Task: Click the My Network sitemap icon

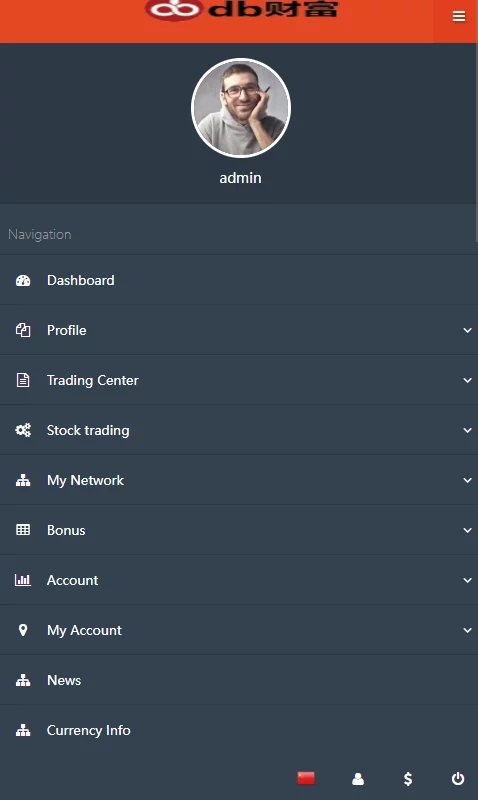Action: coord(23,480)
